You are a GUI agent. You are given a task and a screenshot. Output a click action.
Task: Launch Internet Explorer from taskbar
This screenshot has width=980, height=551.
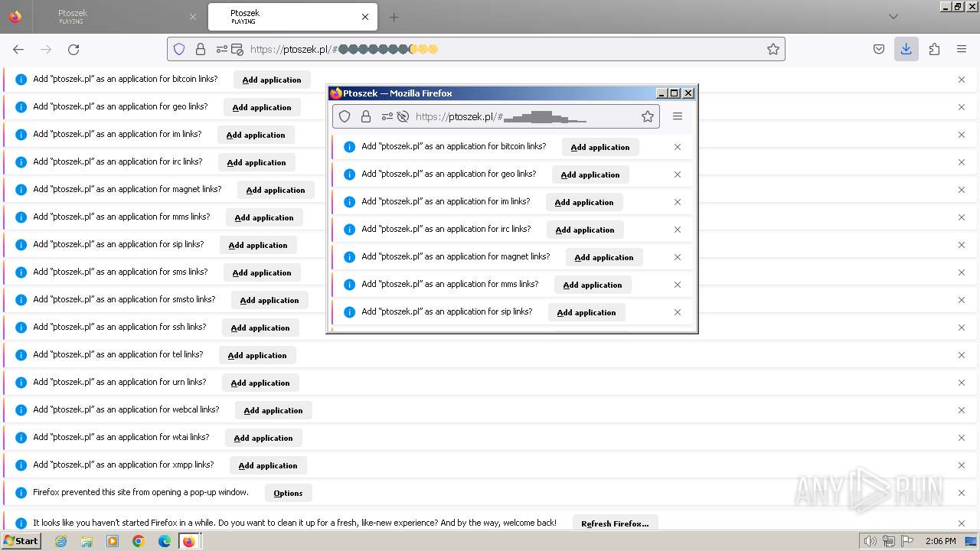(x=60, y=541)
